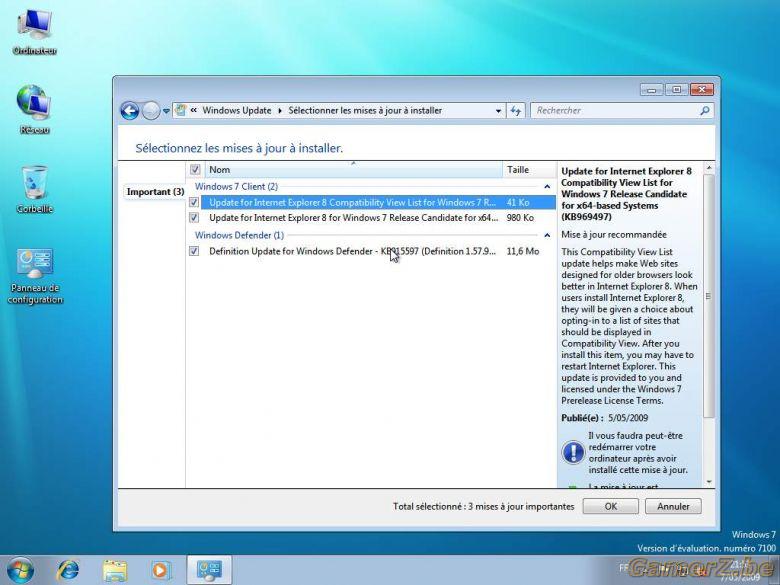Click the Windows Start orb

[20, 570]
